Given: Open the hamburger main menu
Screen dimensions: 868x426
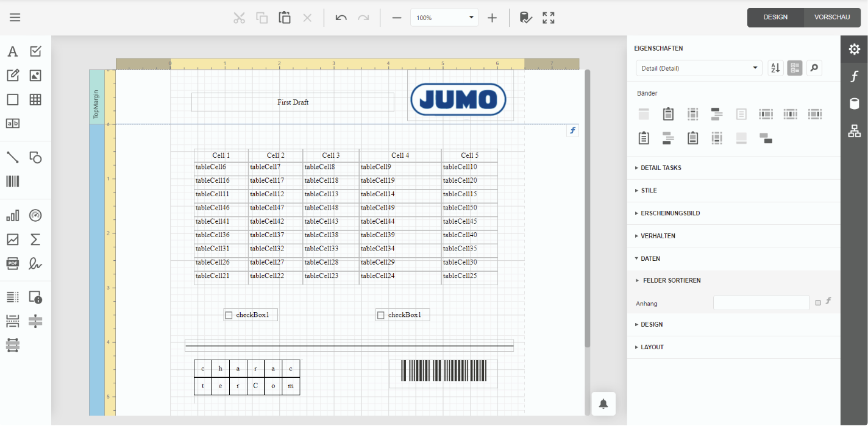Looking at the screenshot, I should click(15, 18).
